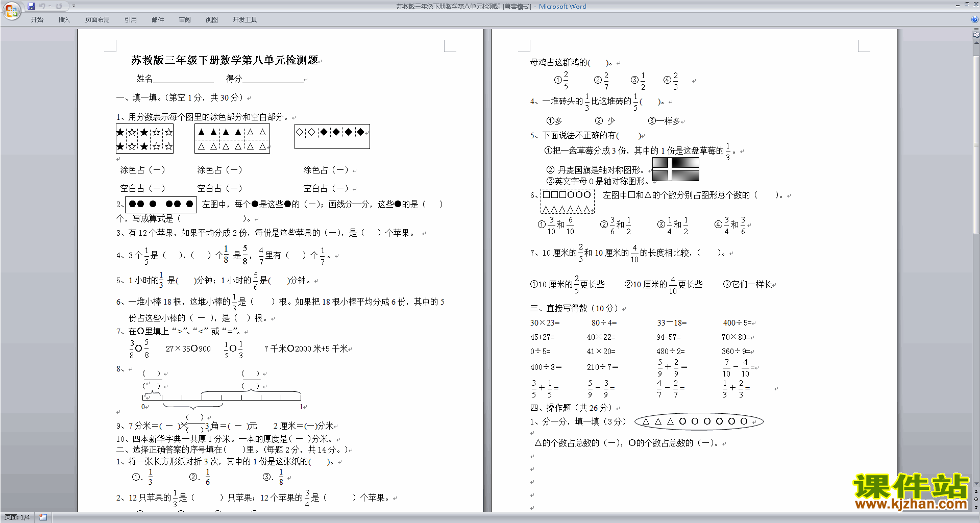The height and width of the screenshot is (523, 980).
Task: Click the 姓名 blank line field
Action: point(183,79)
